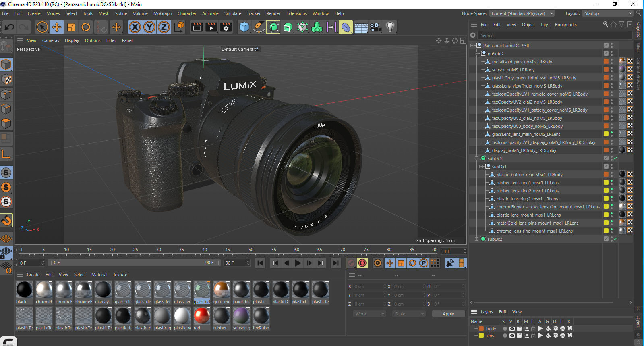This screenshot has width=644, height=346.
Task: Collapse the noSubD group
Action: [x=477, y=54]
